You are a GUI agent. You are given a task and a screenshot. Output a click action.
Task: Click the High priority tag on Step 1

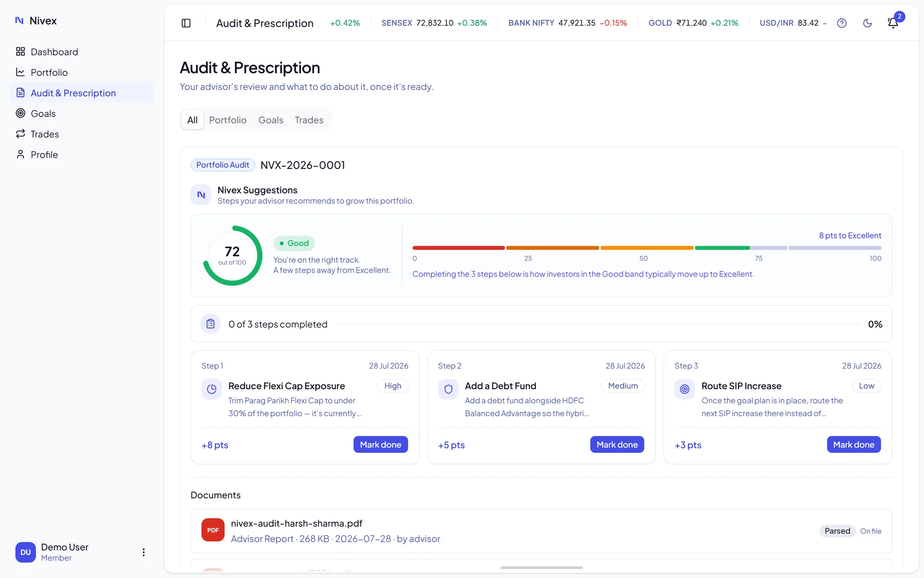pyautogui.click(x=393, y=386)
